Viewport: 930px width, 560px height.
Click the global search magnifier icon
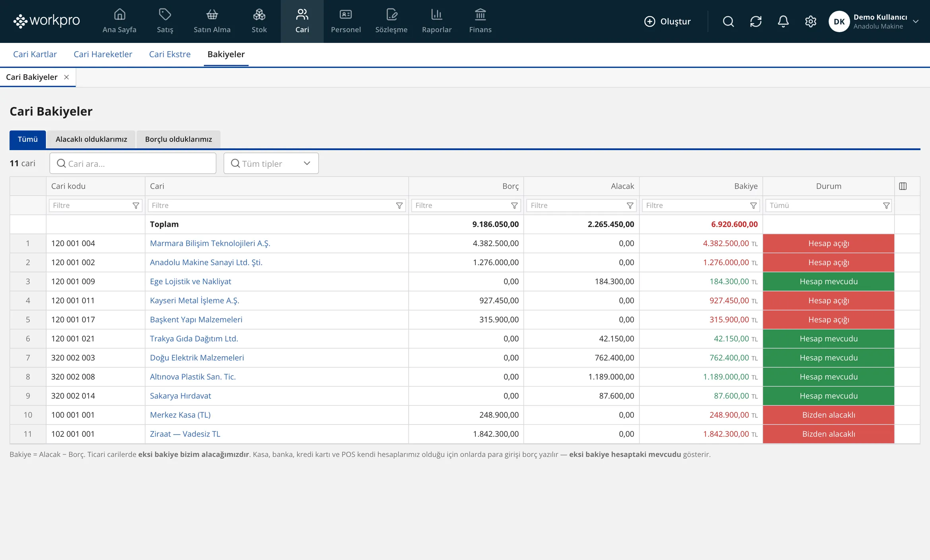pos(728,21)
